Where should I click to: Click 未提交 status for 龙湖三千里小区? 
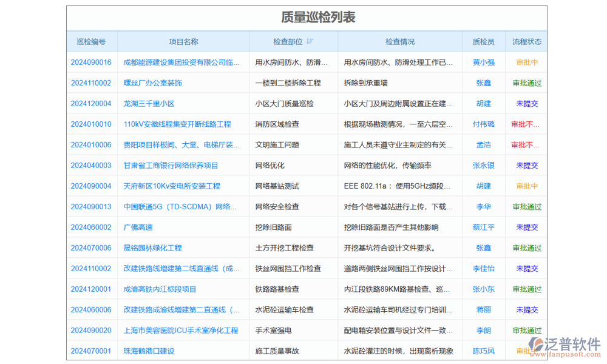click(527, 104)
